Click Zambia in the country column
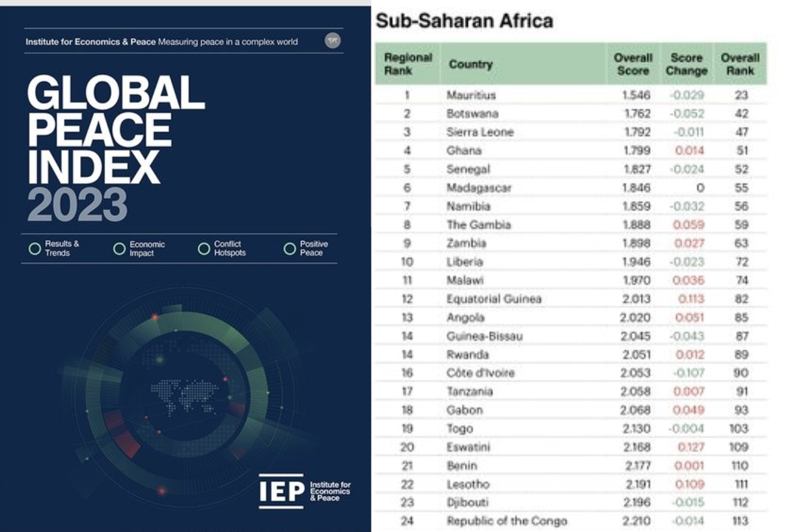The width and height of the screenshot is (800, 532). [x=466, y=243]
